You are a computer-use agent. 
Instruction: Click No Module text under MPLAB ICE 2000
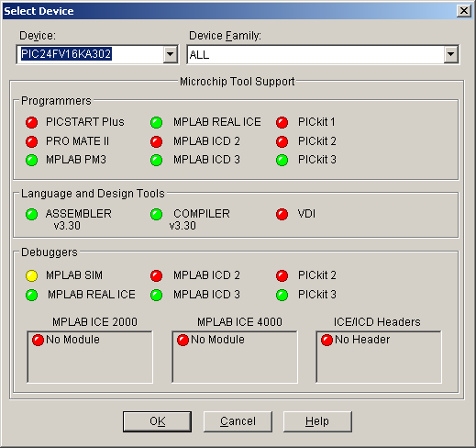click(72, 340)
